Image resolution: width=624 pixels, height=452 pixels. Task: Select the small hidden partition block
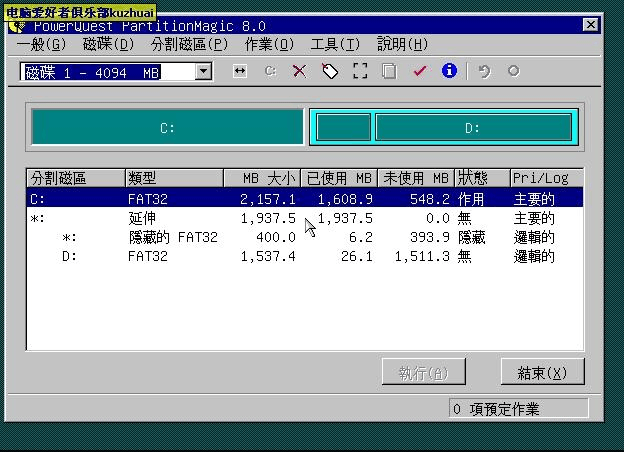pos(344,127)
